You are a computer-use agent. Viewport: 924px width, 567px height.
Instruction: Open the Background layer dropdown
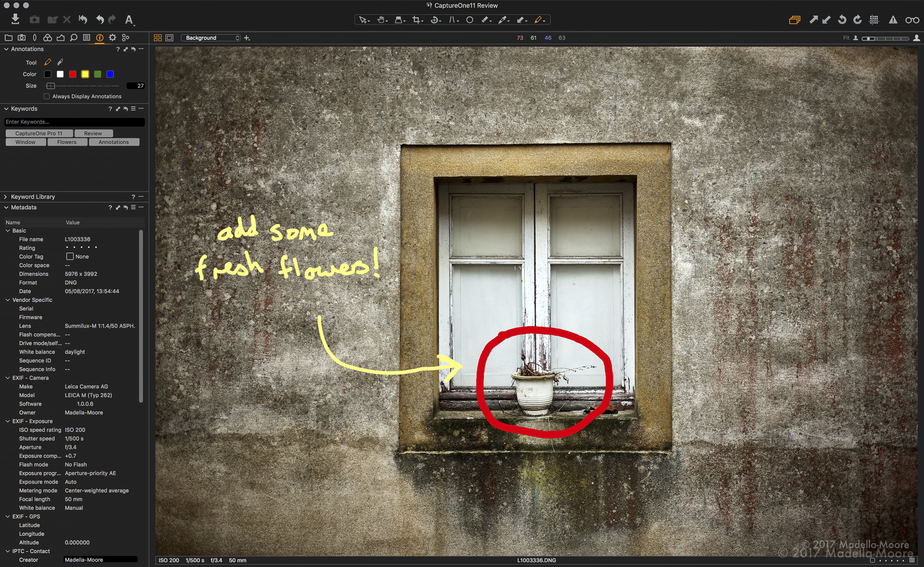click(210, 38)
